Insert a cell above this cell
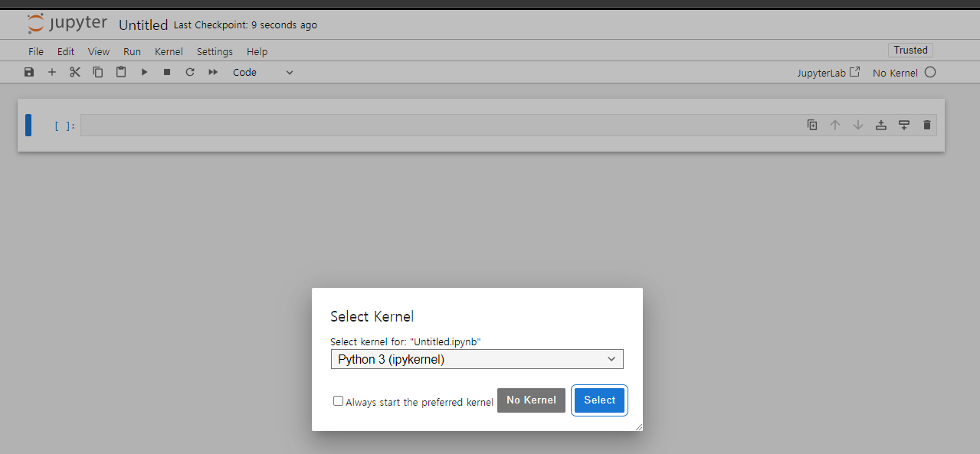 pos(881,125)
